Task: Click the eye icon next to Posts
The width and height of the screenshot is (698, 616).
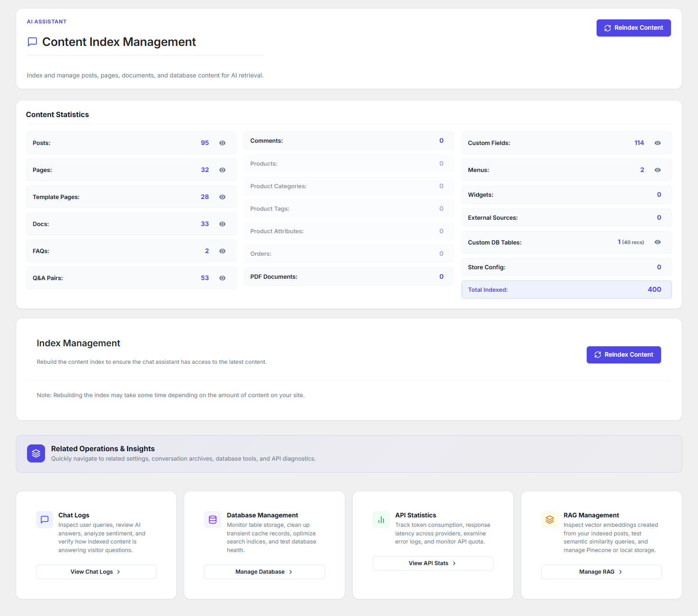Action: click(222, 143)
